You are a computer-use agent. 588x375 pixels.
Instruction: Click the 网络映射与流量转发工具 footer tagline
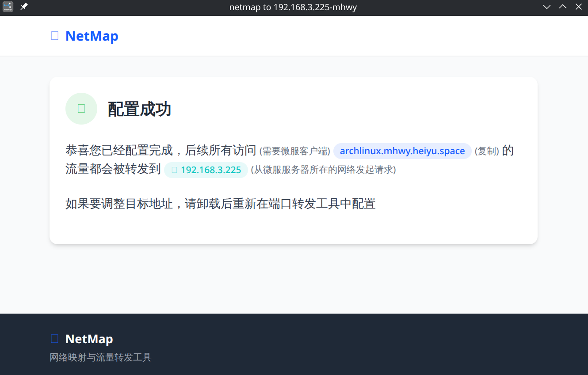point(101,357)
